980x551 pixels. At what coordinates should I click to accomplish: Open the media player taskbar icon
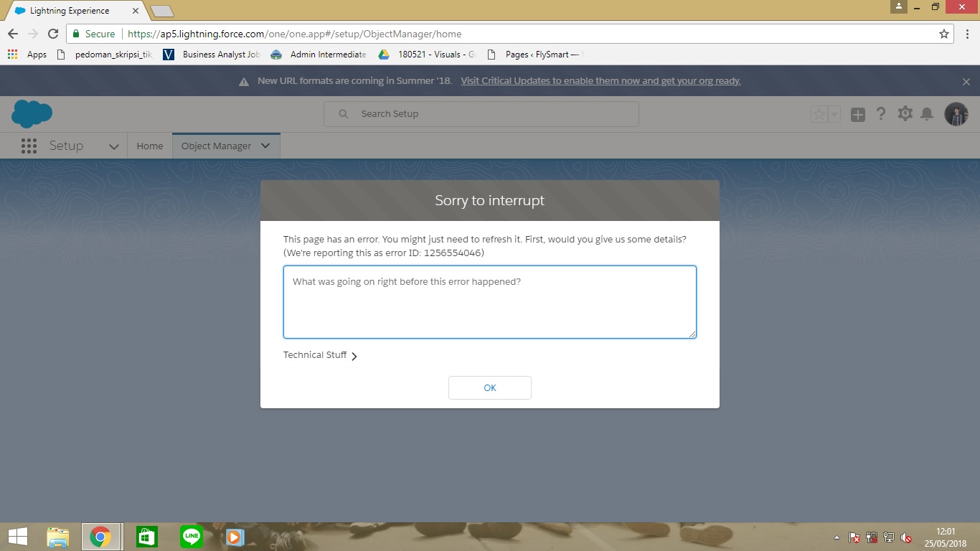click(235, 537)
